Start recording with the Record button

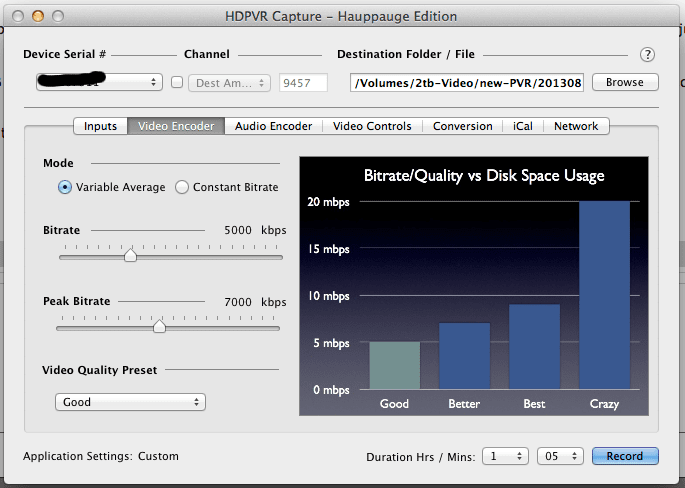point(625,456)
